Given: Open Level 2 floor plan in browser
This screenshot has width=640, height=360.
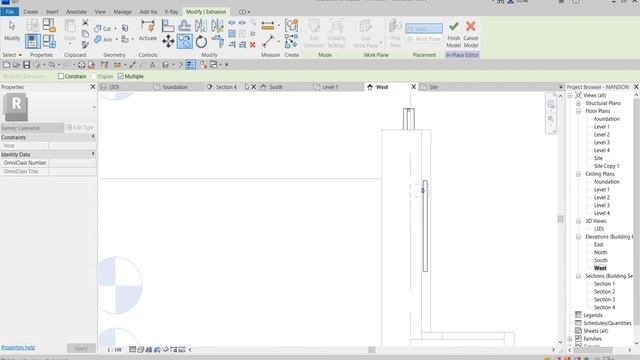Looking at the screenshot, I should 602,135.
